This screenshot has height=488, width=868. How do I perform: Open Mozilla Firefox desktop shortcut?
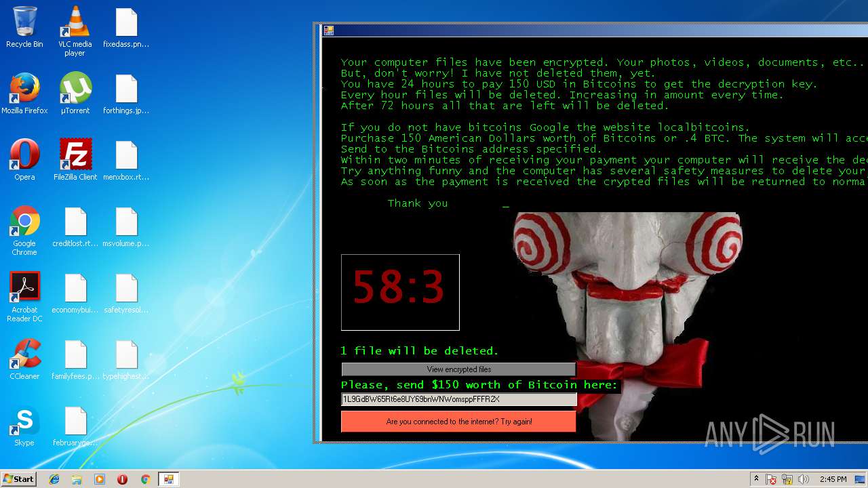point(24,94)
